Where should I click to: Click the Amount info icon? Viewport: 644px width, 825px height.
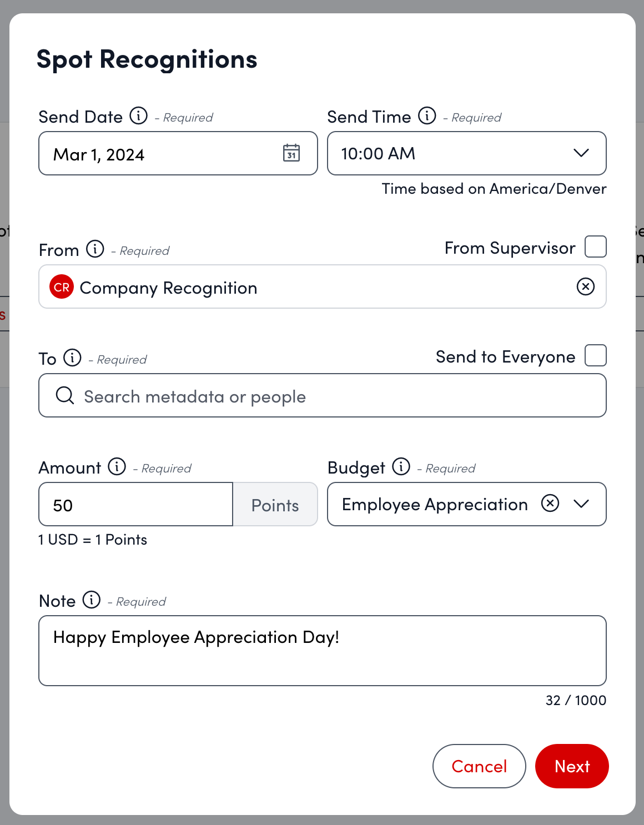pyautogui.click(x=117, y=467)
